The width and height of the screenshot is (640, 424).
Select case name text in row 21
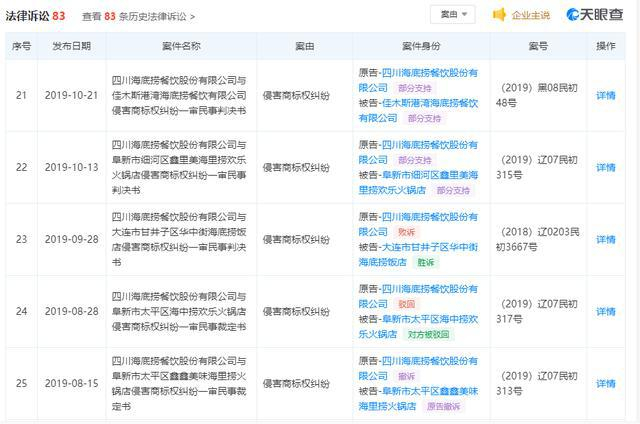click(179, 95)
